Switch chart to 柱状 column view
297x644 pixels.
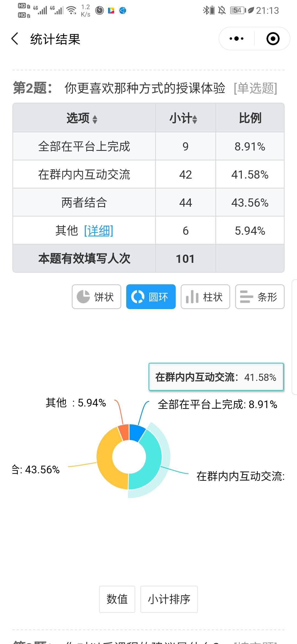(205, 297)
